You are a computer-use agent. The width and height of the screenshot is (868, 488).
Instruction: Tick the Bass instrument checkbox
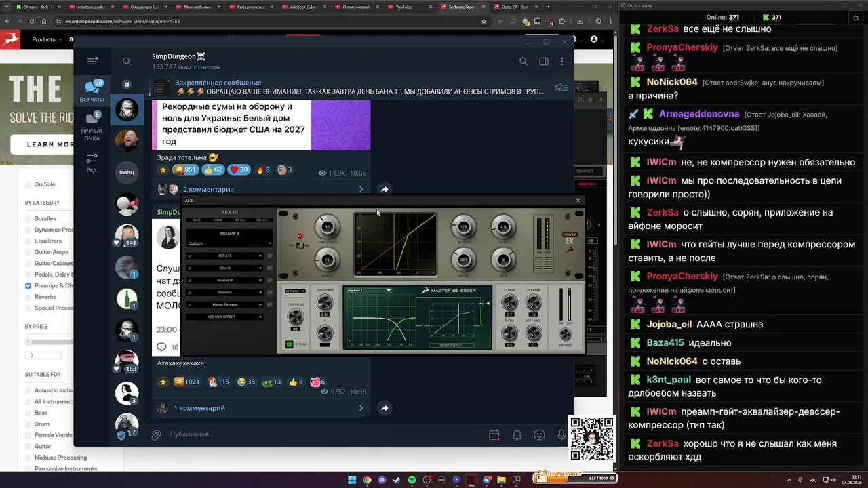(28, 413)
